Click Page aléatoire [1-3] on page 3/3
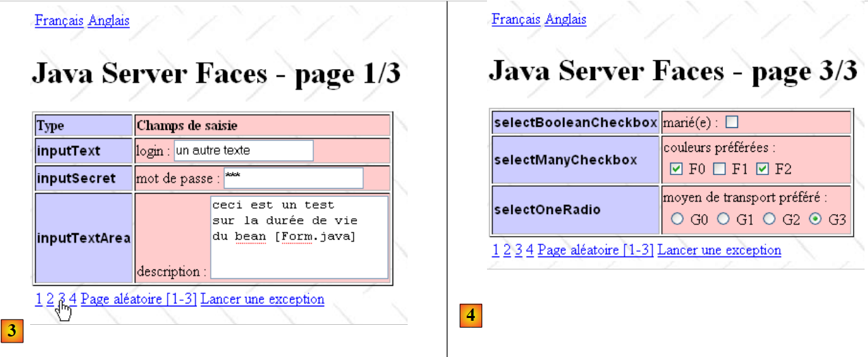 tap(596, 250)
